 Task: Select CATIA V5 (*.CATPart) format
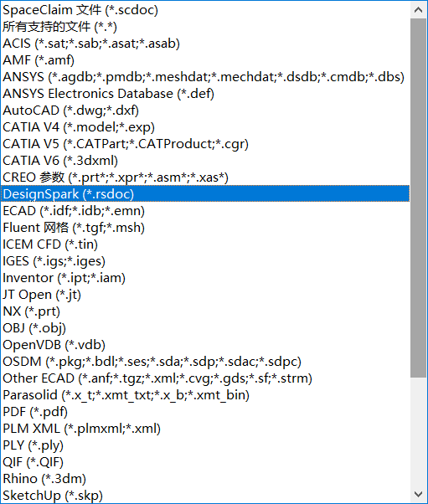pyautogui.click(x=205, y=144)
